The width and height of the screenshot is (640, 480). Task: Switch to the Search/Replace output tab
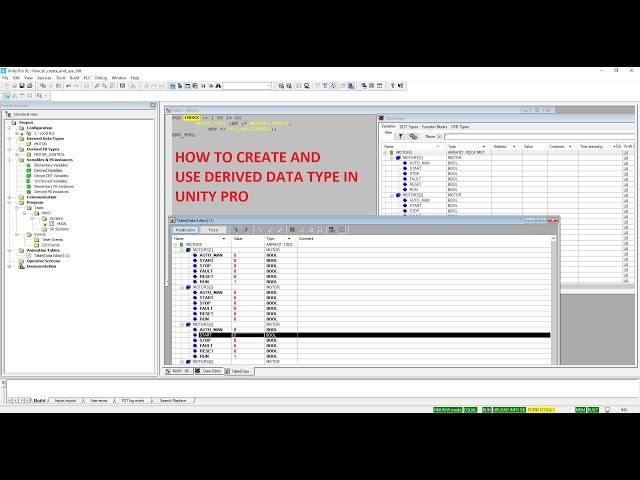[x=173, y=401]
